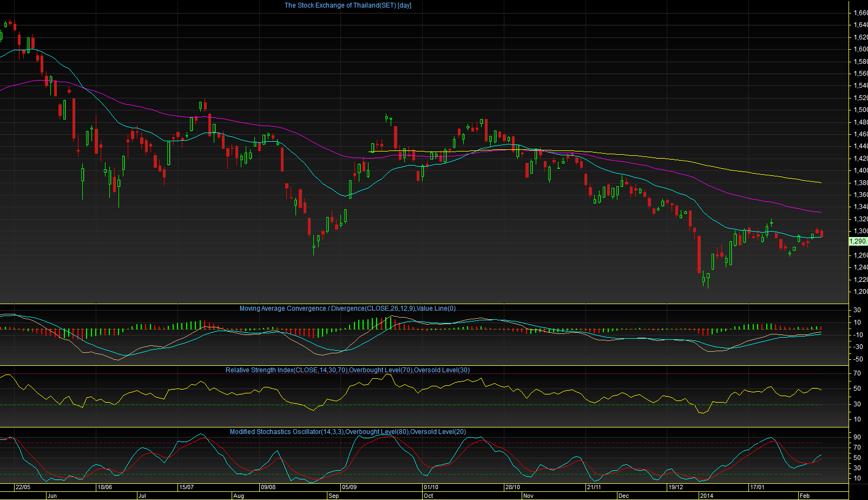Select the Moving Average Convergence / Divergence panel title
This screenshot has height=500, width=868.
tap(347, 308)
